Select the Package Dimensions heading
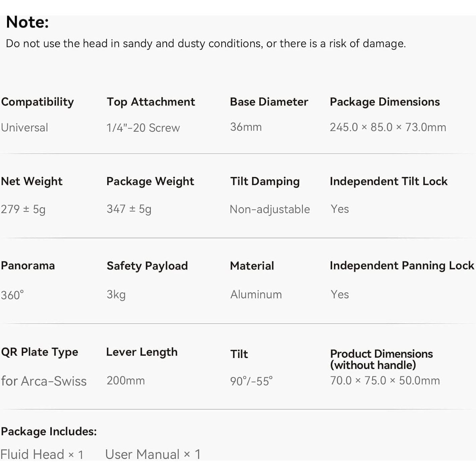Screen dimensions: 476x476 (384, 102)
